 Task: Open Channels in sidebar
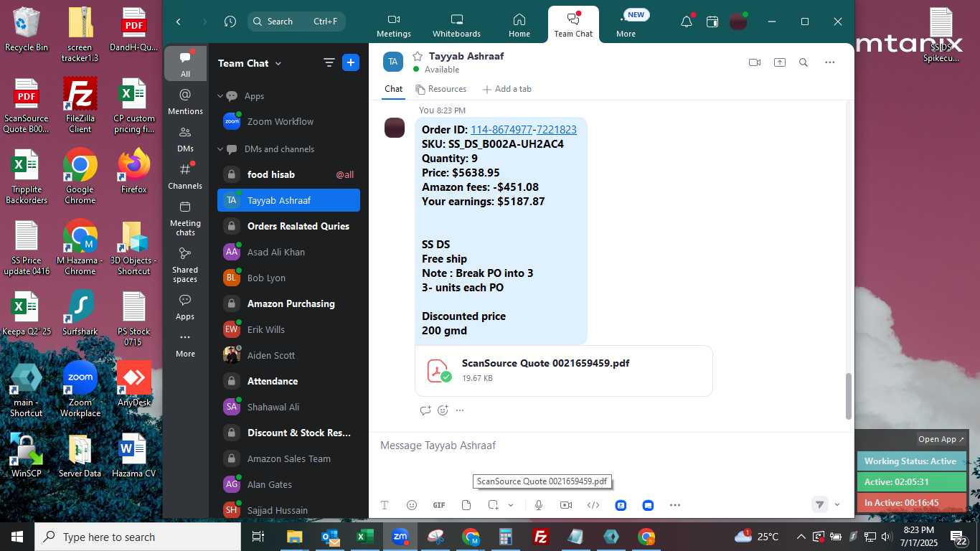click(x=185, y=176)
